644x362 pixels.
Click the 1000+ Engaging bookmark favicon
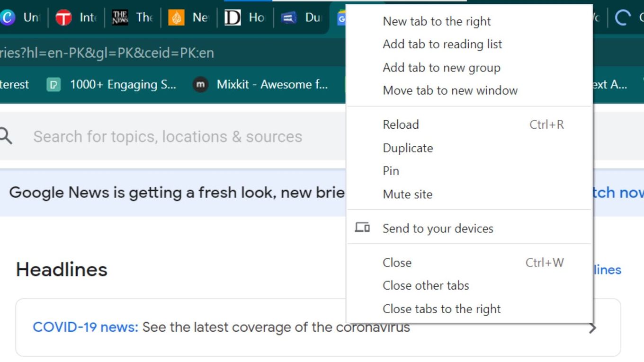[54, 85]
